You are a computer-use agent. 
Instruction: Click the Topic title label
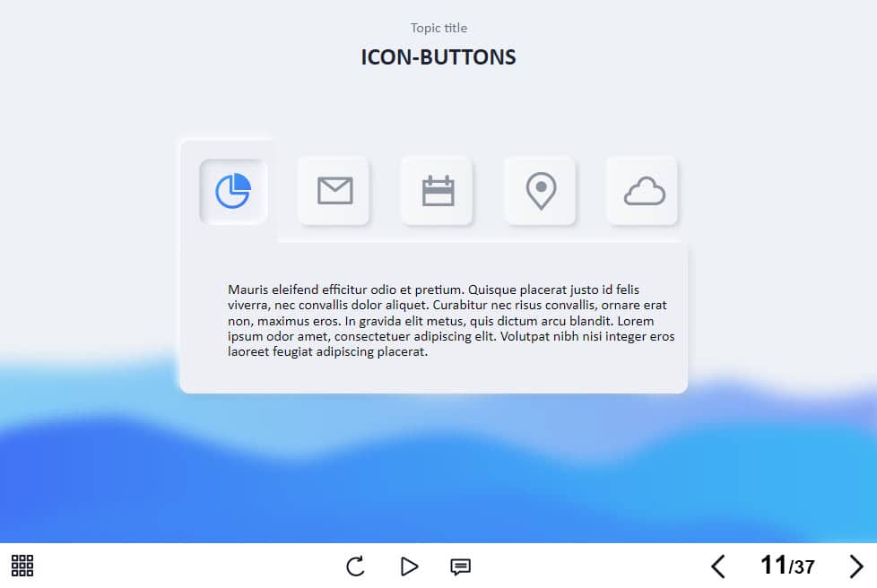click(x=438, y=28)
